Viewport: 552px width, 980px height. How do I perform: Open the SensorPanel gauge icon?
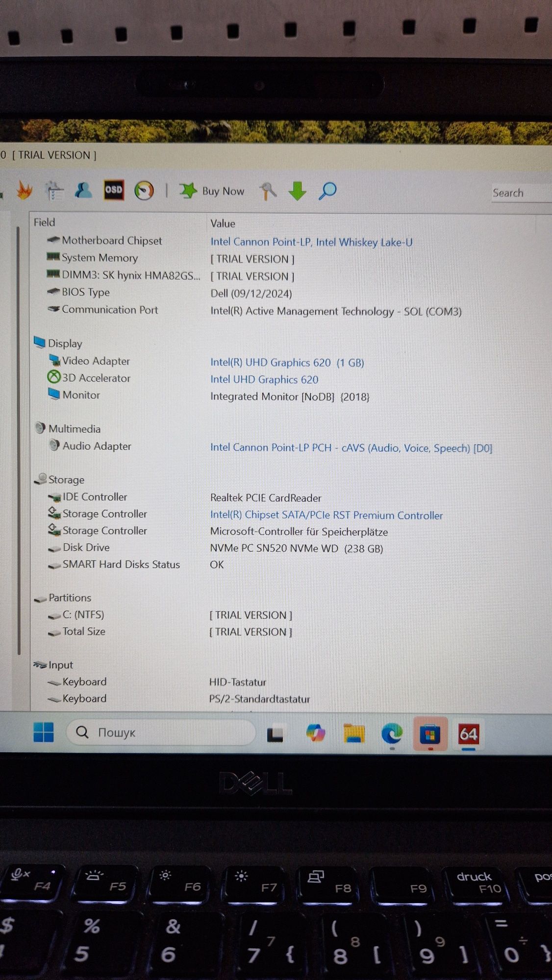point(144,191)
